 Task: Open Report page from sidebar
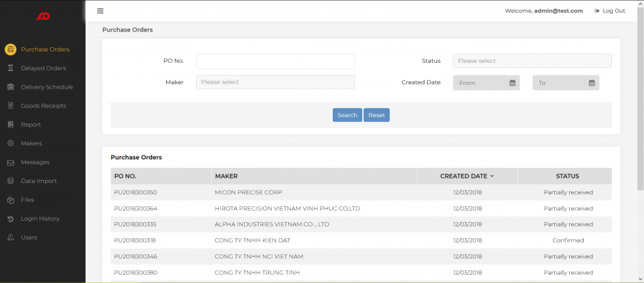tap(31, 125)
